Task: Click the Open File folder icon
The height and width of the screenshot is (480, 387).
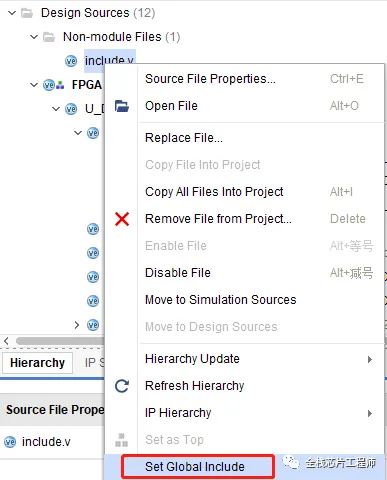Action: tap(122, 106)
